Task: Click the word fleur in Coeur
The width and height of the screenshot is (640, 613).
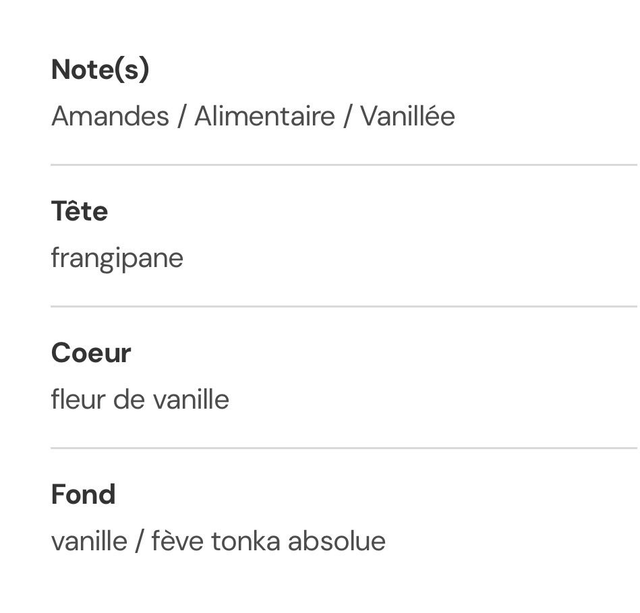Action: tap(76, 401)
